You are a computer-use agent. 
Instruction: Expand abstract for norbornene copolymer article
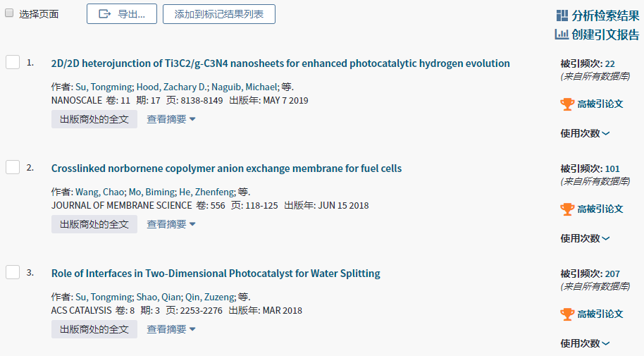pyautogui.click(x=171, y=224)
